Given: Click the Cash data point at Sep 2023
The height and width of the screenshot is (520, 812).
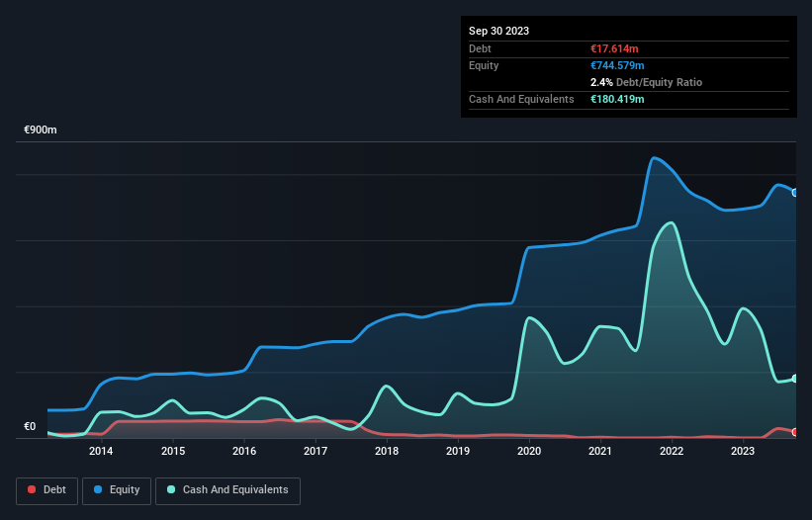Looking at the screenshot, I should [x=795, y=379].
